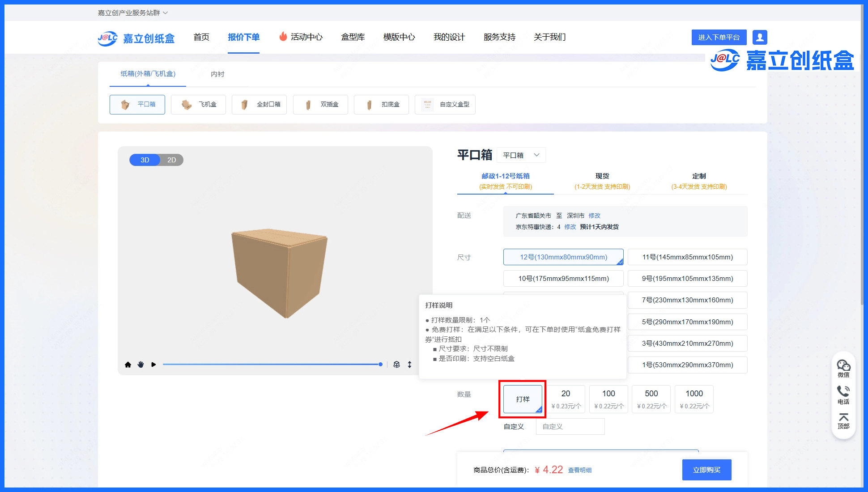Open the 平口箱 type dropdown
This screenshot has height=492, width=868.
(521, 155)
